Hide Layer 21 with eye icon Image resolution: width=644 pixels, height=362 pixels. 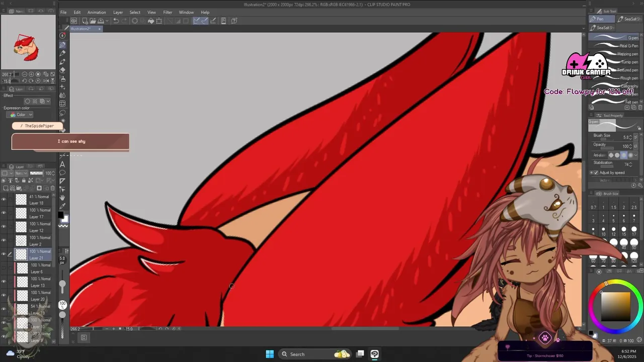click(4, 254)
